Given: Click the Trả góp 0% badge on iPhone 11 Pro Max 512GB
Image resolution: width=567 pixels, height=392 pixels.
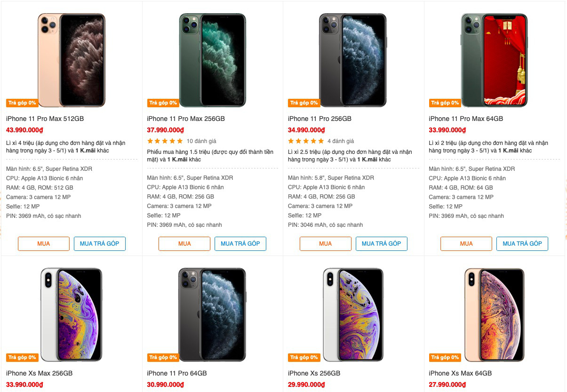Looking at the screenshot, I should (x=22, y=103).
